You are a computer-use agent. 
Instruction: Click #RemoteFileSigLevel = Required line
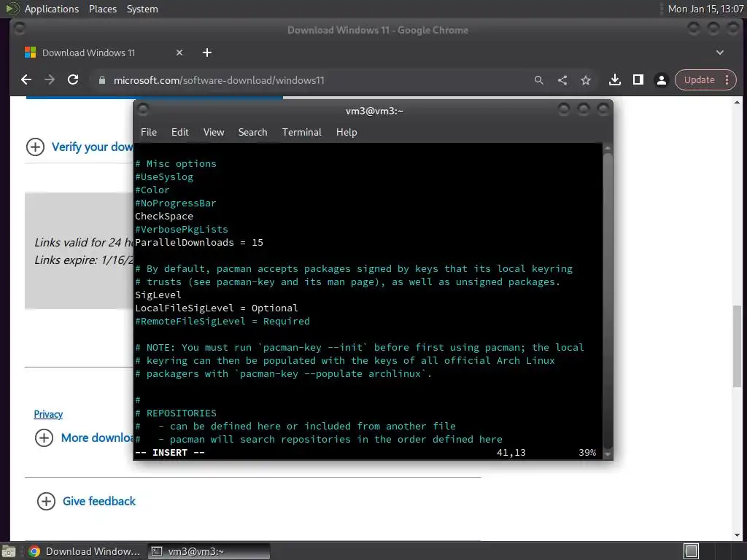(x=222, y=322)
